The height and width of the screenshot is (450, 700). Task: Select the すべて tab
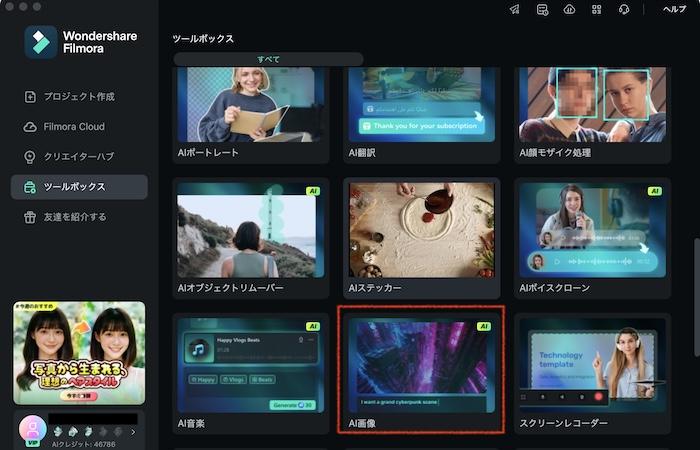268,59
